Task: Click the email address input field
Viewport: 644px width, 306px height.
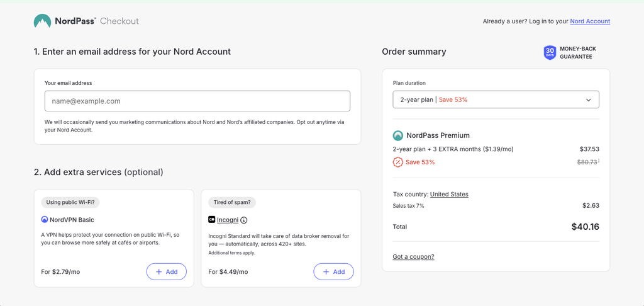Action: click(197, 101)
